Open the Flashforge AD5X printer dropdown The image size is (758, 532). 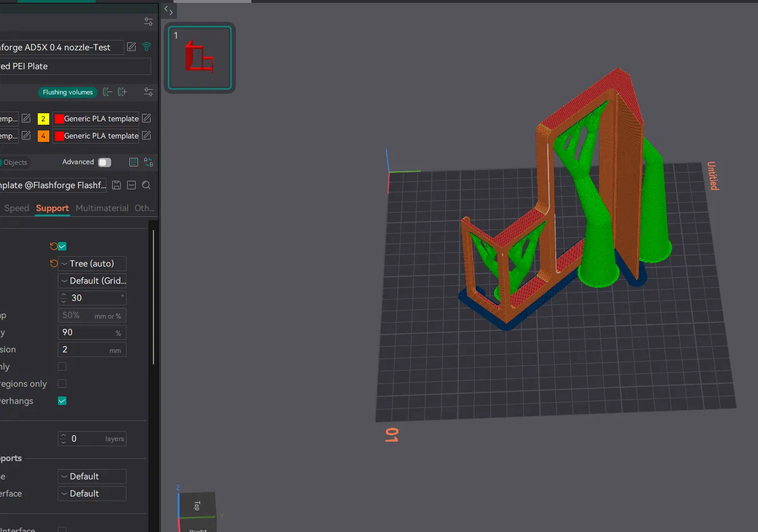pos(61,47)
